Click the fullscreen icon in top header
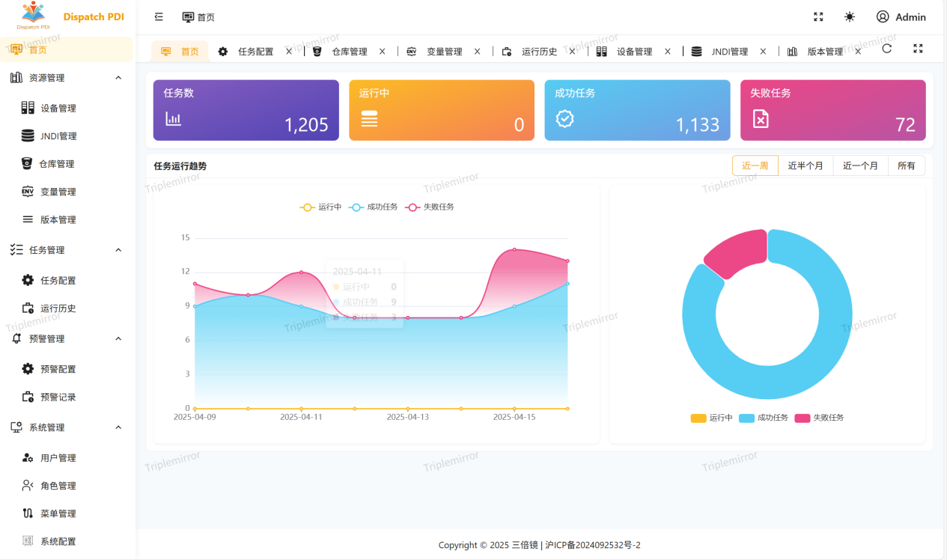Screen dimensions: 947x560 818,17
